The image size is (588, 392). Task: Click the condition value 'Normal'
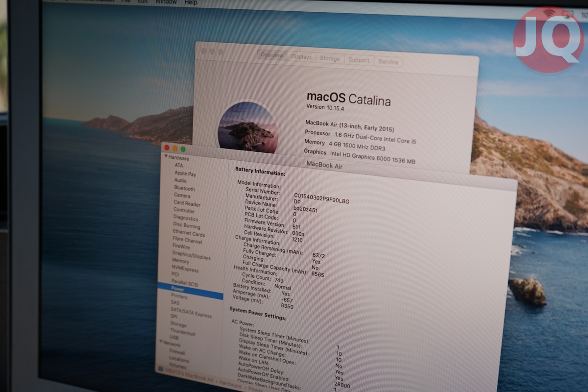[x=282, y=287]
